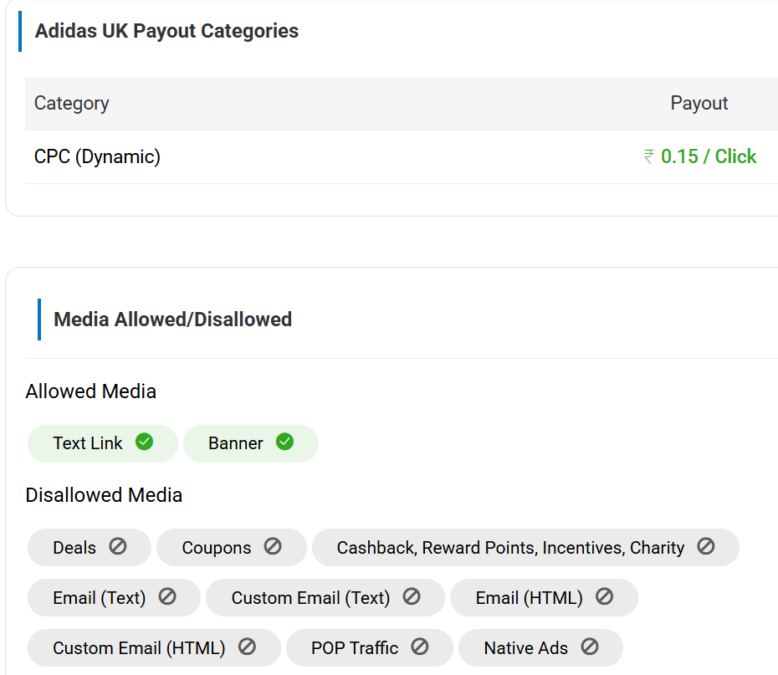
Task: Click the prohibited icon next to Coupons
Action: (x=273, y=547)
